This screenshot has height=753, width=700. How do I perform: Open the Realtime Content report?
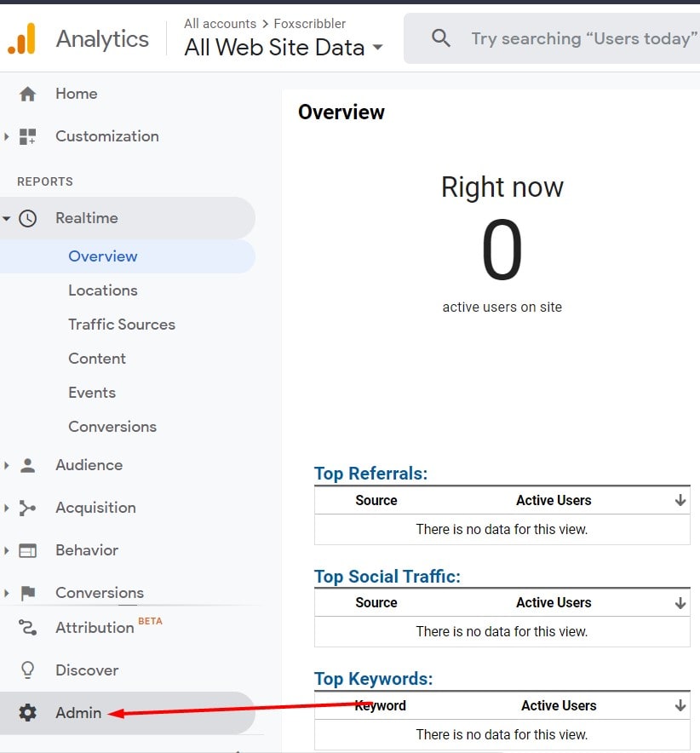coord(97,359)
